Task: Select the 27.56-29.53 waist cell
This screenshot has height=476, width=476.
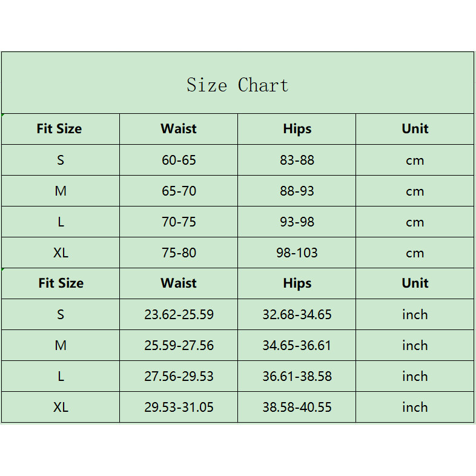Action: pos(179,377)
